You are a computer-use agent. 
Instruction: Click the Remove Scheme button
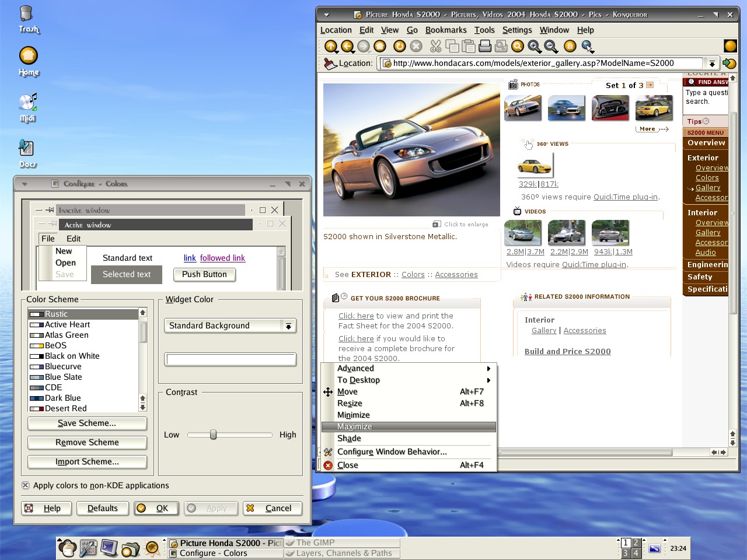87,442
